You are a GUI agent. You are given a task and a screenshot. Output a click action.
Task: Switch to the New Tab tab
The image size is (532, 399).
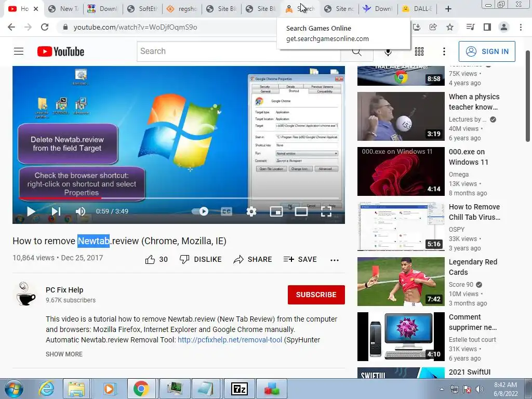[63, 9]
